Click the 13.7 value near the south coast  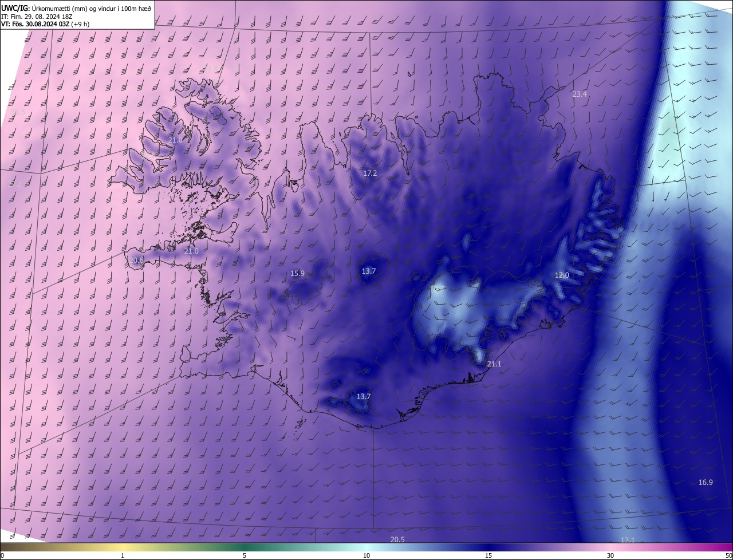(x=364, y=396)
